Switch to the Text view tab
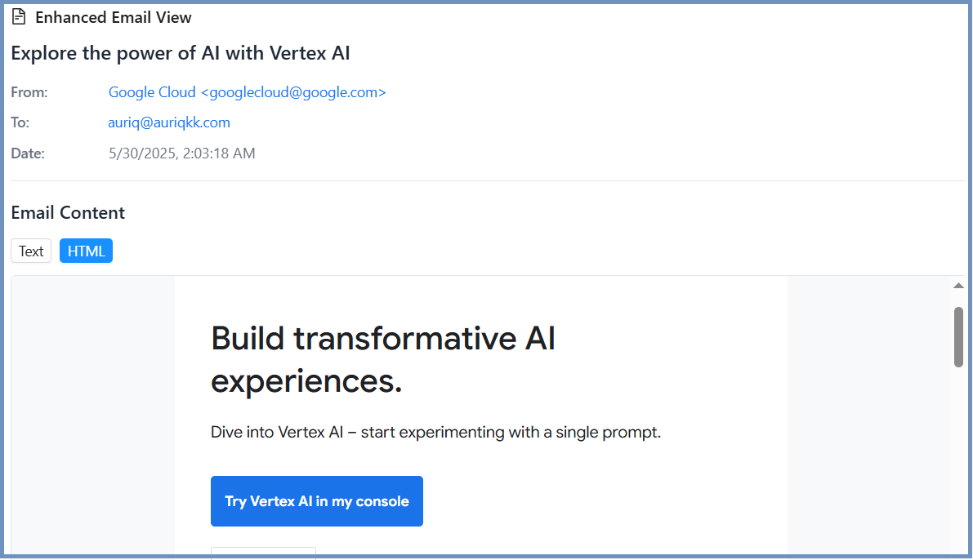 coord(31,251)
